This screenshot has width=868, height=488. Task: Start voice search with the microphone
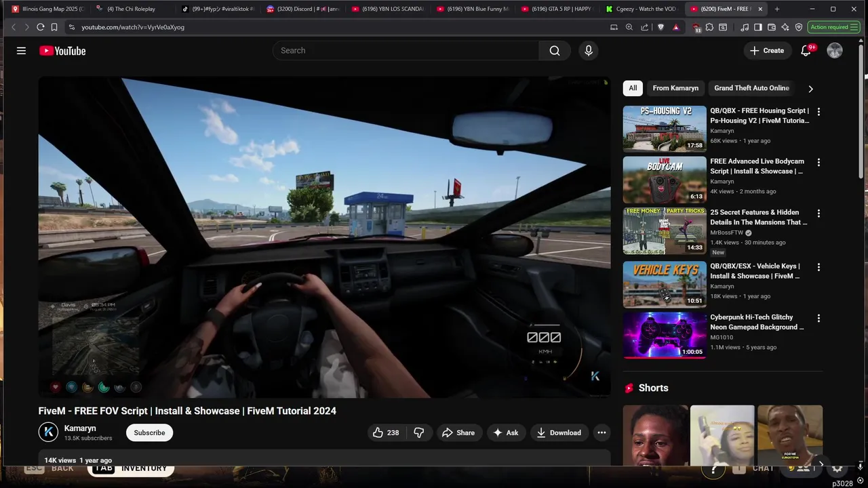(x=589, y=51)
